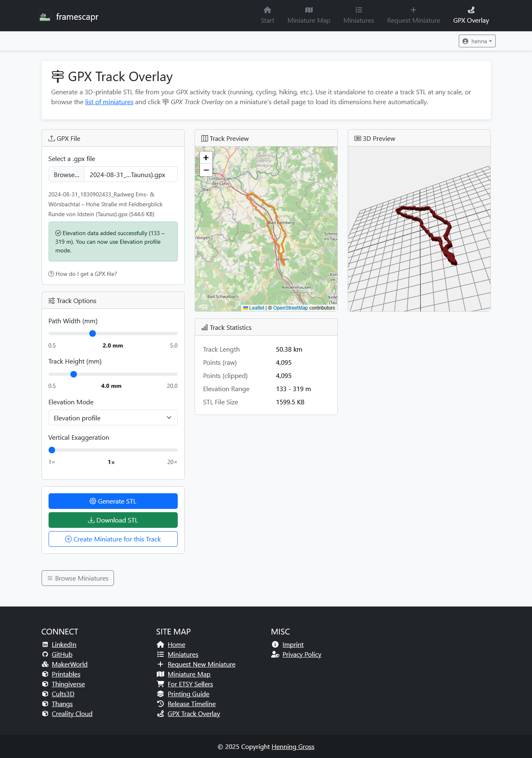Click the Creality Cloud cube icon
The width and height of the screenshot is (532, 758).
(x=45, y=714)
